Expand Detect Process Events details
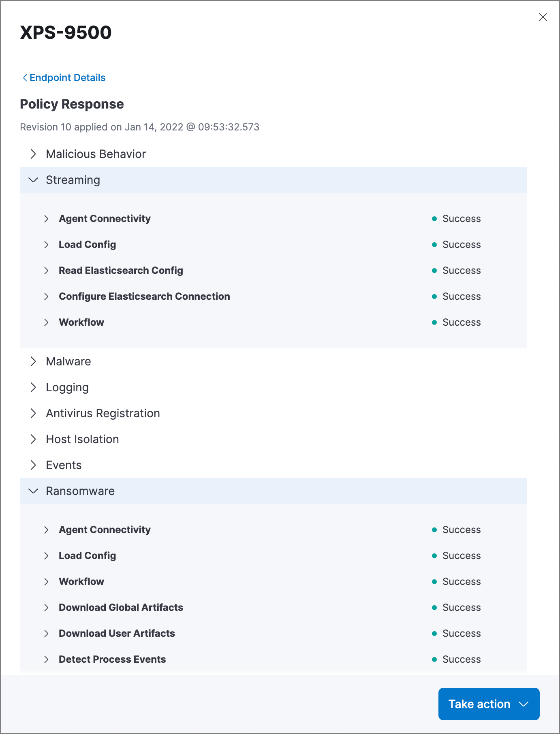 pos(46,659)
